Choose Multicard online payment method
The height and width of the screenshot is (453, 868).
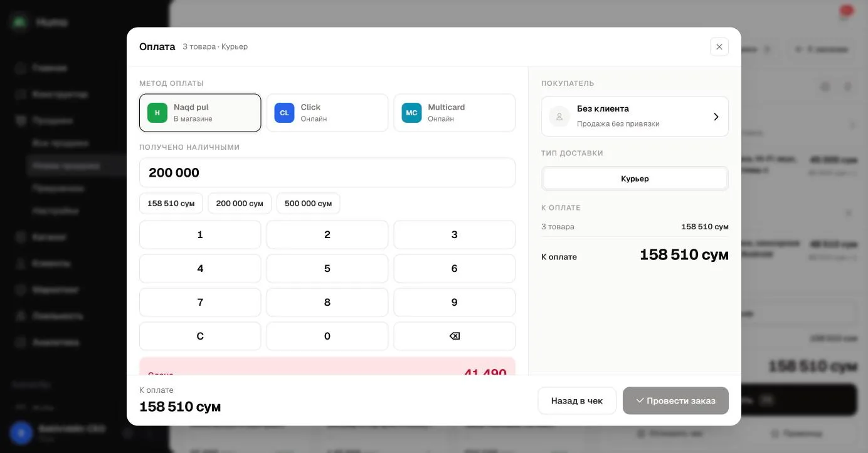coord(455,113)
